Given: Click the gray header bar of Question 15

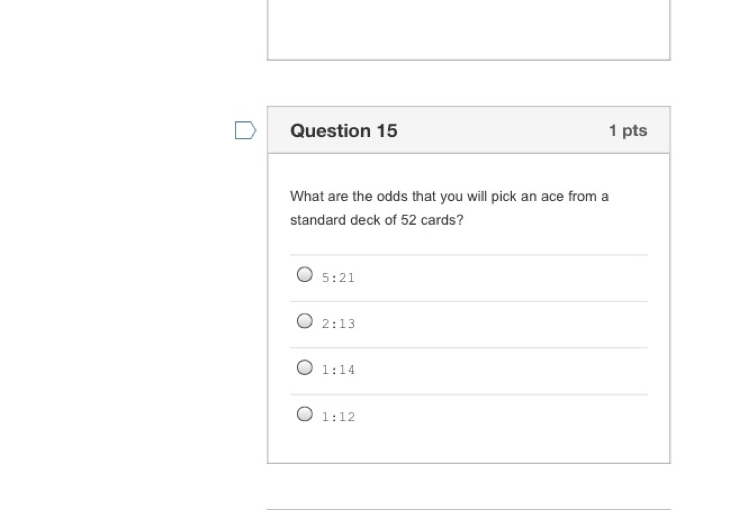Looking at the screenshot, I should 500,130.
